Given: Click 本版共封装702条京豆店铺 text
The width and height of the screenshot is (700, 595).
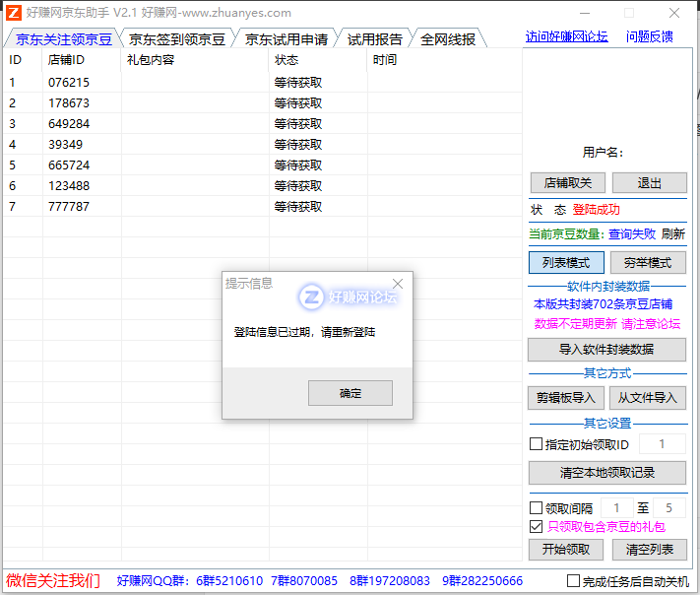Looking at the screenshot, I should pos(604,304).
